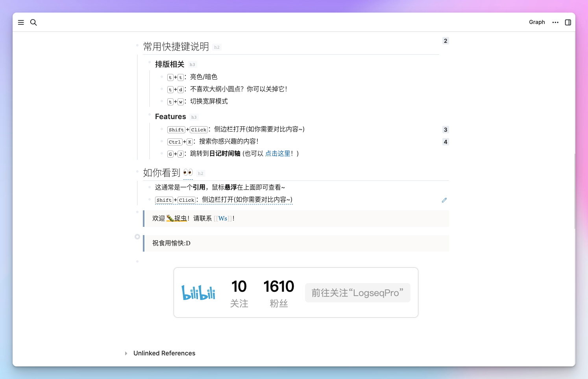588x379 pixels.
Task: Follow the 点击这里 link
Action: (x=277, y=153)
